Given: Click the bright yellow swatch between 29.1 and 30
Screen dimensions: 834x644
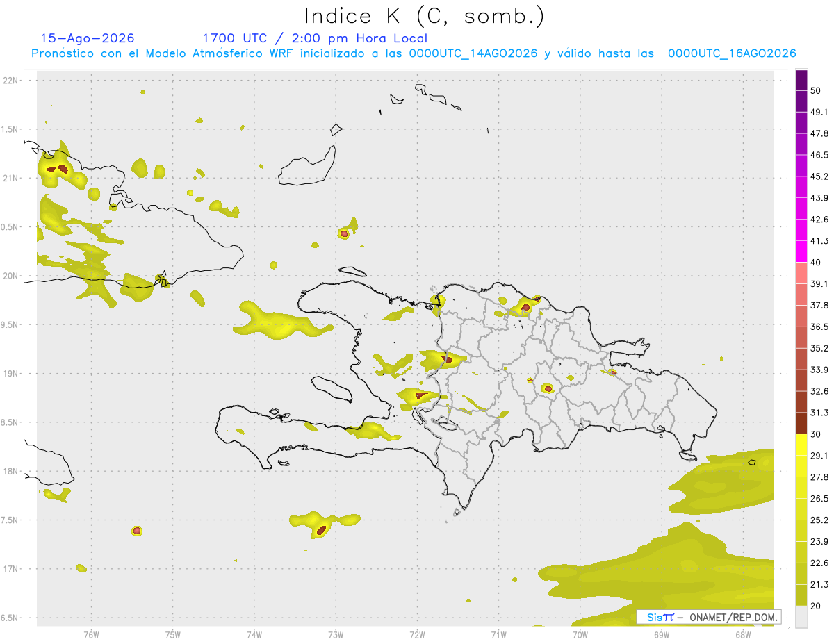Looking at the screenshot, I should point(802,445).
